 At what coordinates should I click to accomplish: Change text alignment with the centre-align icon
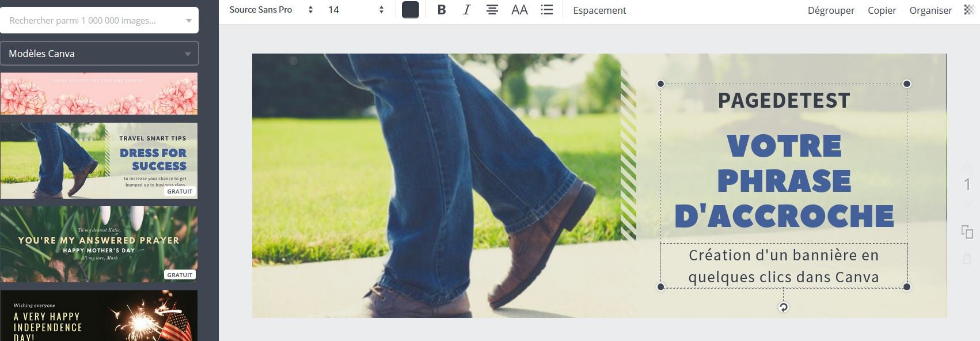point(492,10)
